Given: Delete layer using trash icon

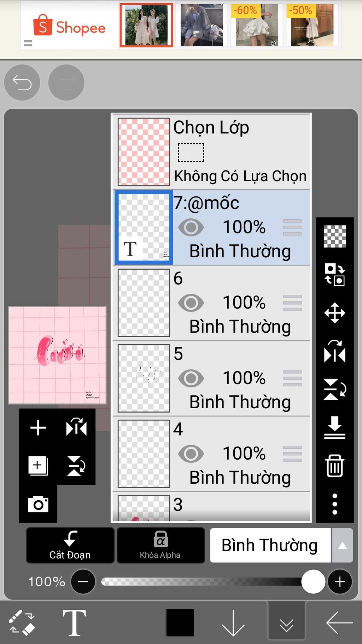Looking at the screenshot, I should pos(334,466).
